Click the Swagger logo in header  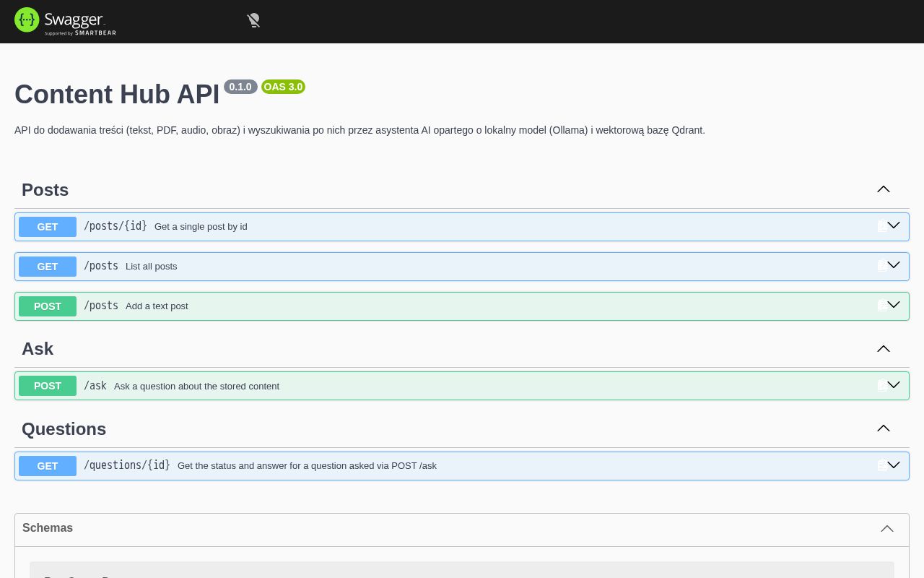[65, 21]
